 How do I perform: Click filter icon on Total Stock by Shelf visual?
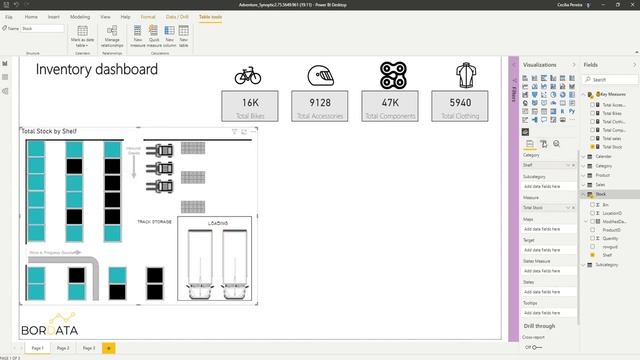click(234, 131)
